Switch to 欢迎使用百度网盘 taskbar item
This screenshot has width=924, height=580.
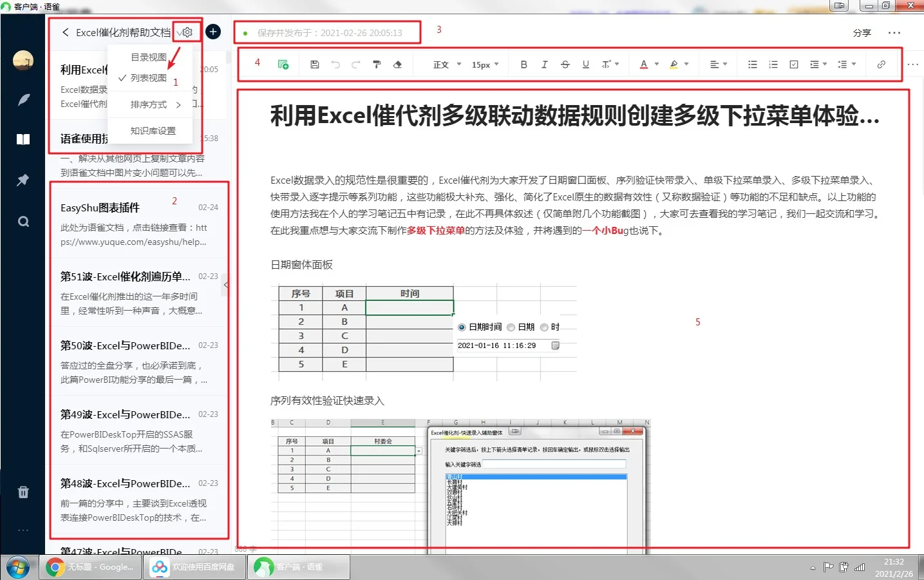click(x=194, y=567)
